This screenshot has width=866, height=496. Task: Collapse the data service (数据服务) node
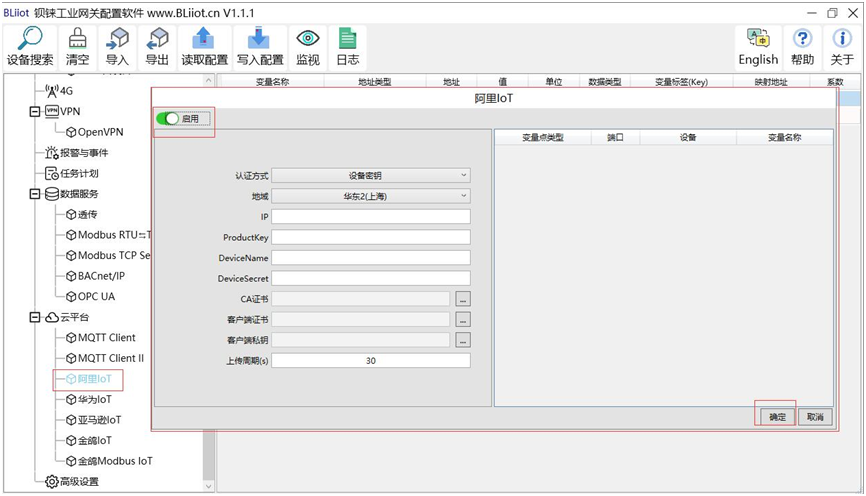tap(35, 194)
